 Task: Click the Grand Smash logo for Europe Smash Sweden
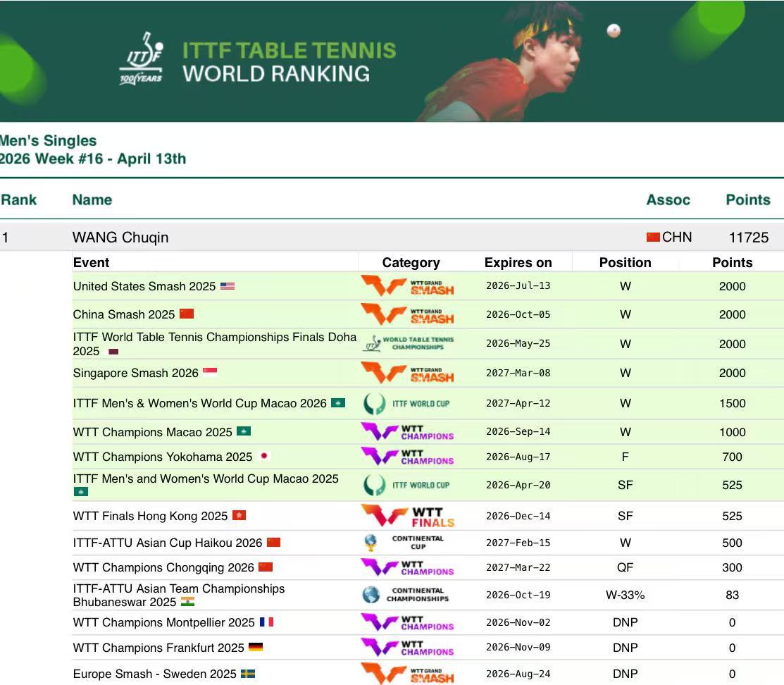pyautogui.click(x=408, y=674)
